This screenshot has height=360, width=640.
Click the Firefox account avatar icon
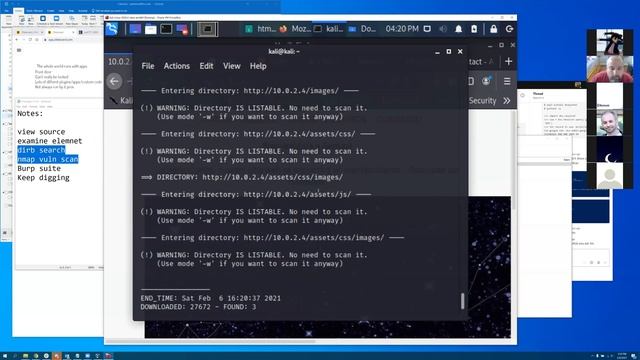tap(486, 81)
